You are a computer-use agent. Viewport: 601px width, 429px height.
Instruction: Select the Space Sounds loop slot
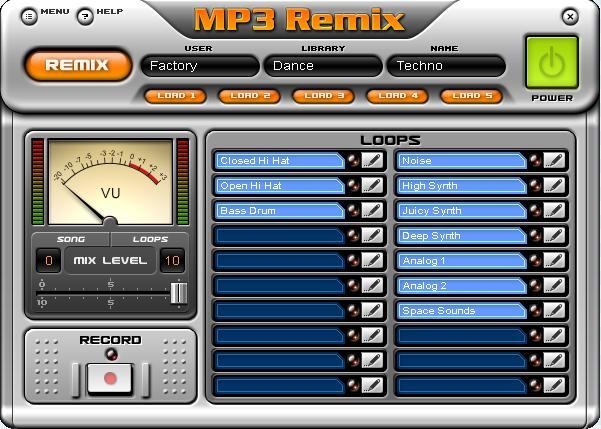461,311
